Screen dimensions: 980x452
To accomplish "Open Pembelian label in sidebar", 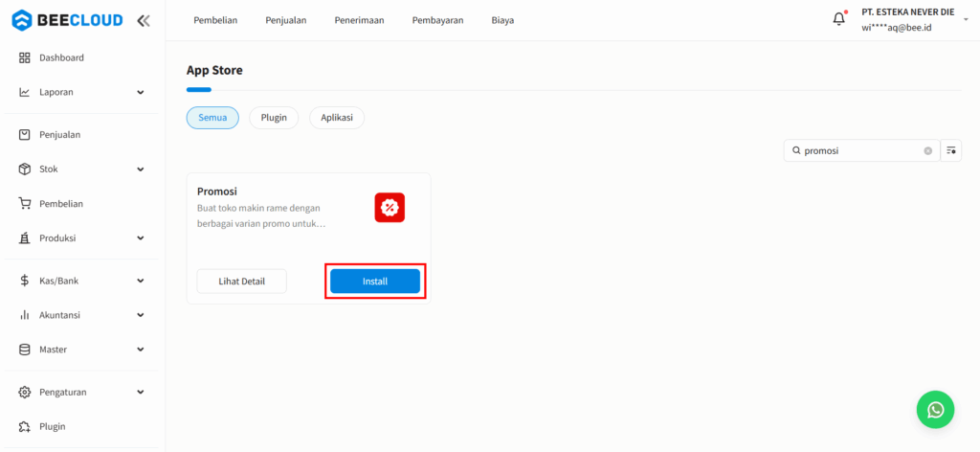I will [61, 203].
